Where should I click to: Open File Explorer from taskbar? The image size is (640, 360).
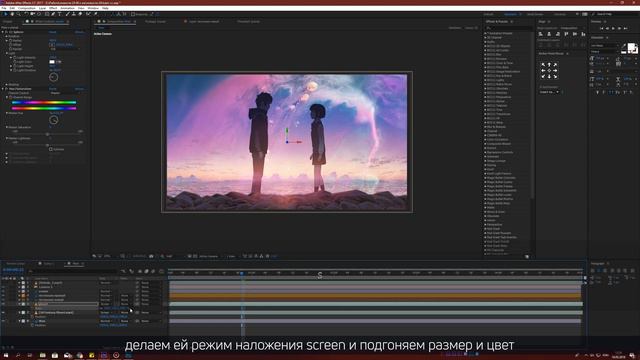point(42,356)
